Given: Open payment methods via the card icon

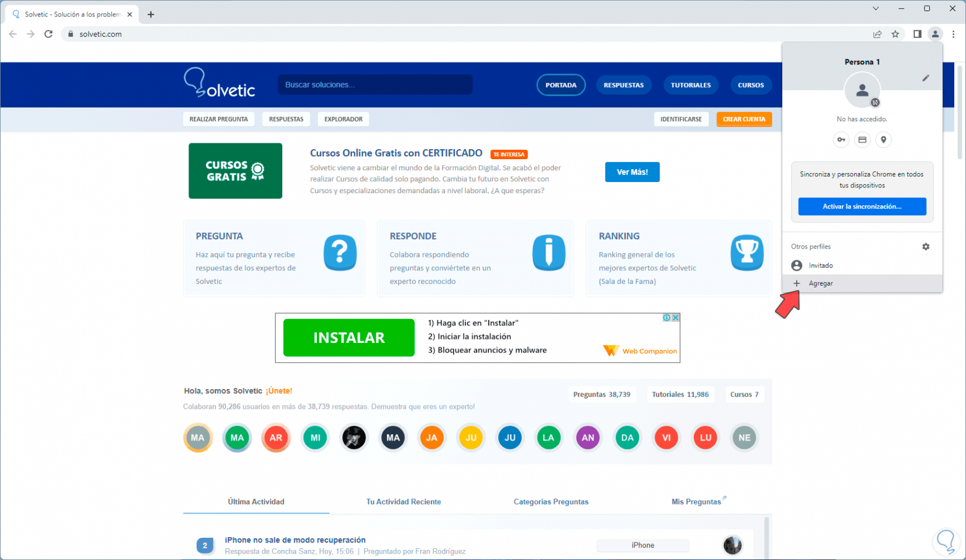Looking at the screenshot, I should pyautogui.click(x=862, y=140).
